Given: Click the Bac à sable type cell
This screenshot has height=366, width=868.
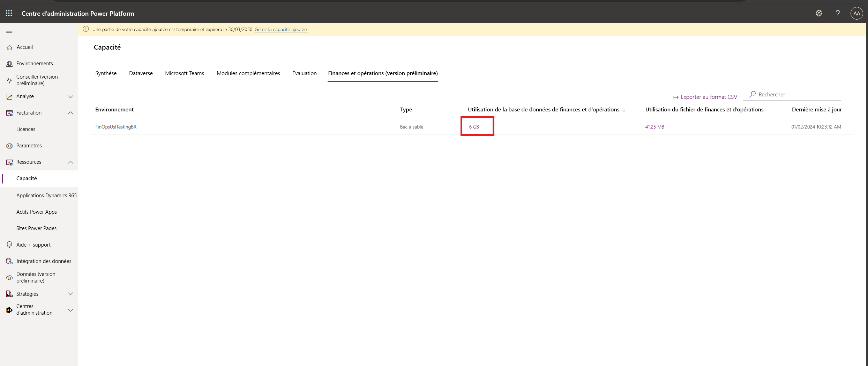Looking at the screenshot, I should (412, 127).
